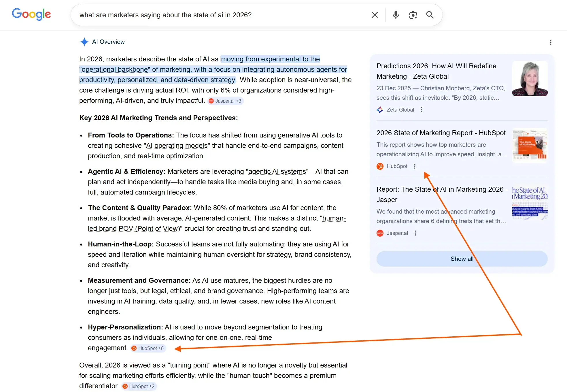Image resolution: width=567 pixels, height=392 pixels.
Task: Click the microphone icon for voice search
Action: tap(395, 15)
